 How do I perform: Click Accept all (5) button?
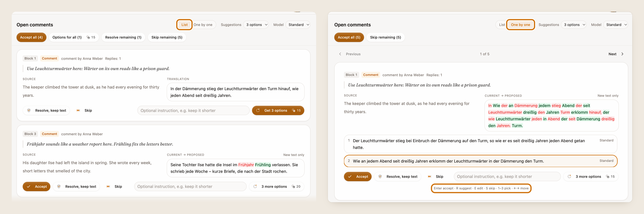coord(349,37)
